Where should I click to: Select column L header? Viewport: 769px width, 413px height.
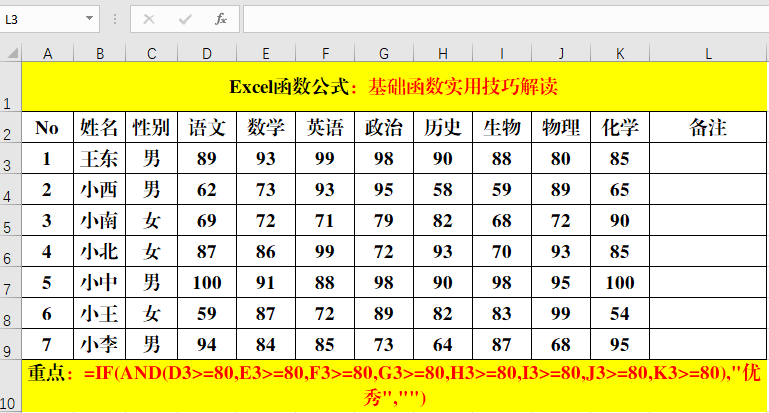[x=708, y=52]
